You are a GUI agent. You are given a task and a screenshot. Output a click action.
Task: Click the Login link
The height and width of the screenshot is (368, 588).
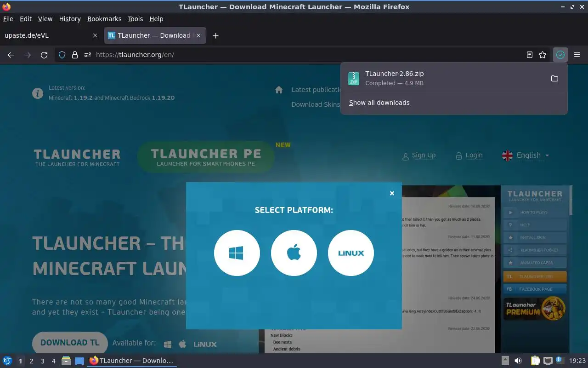tap(469, 155)
